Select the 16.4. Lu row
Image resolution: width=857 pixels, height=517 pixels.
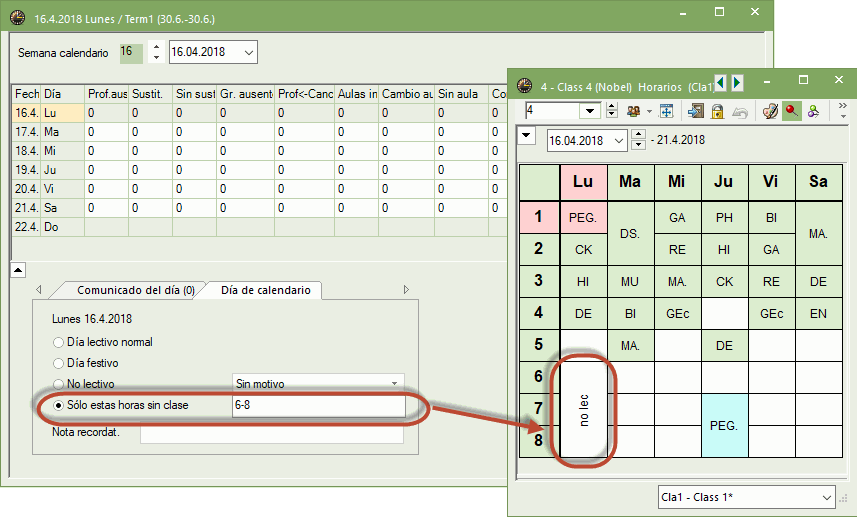tap(260, 113)
